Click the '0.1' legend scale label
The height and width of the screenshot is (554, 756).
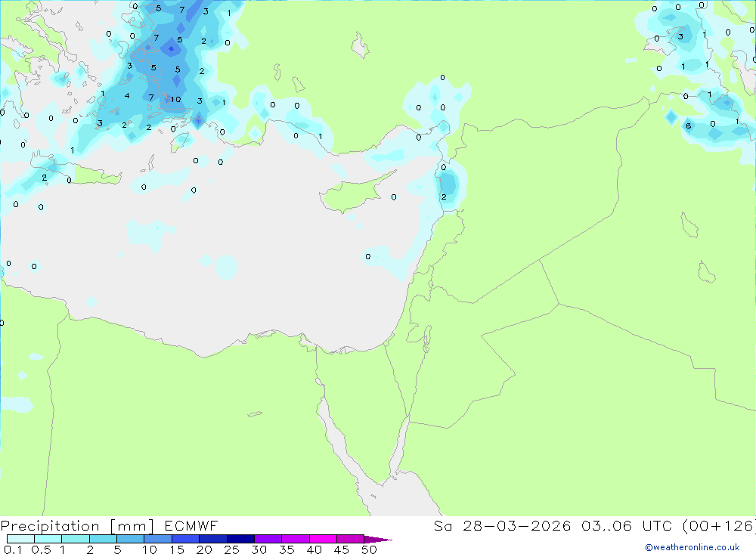click(x=13, y=549)
